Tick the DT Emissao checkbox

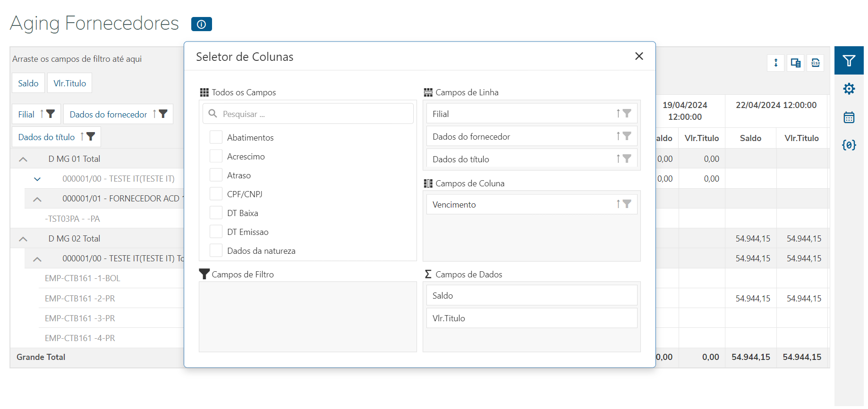216,232
